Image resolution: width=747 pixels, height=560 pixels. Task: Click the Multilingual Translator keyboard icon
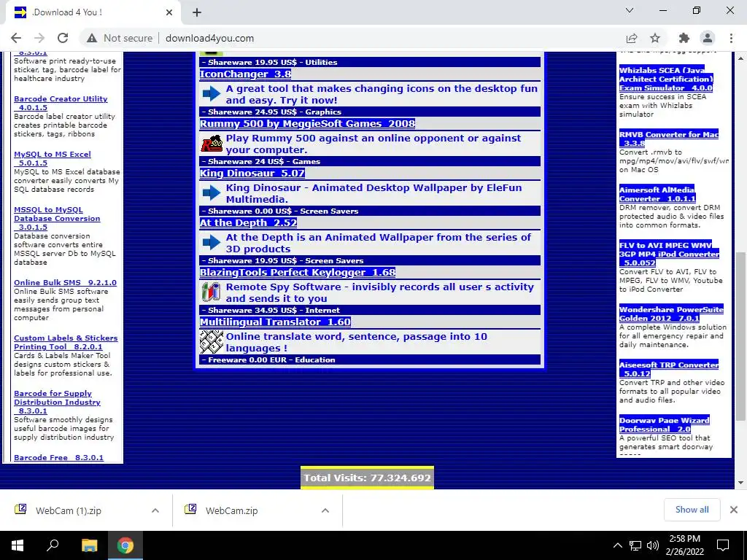[x=212, y=341]
